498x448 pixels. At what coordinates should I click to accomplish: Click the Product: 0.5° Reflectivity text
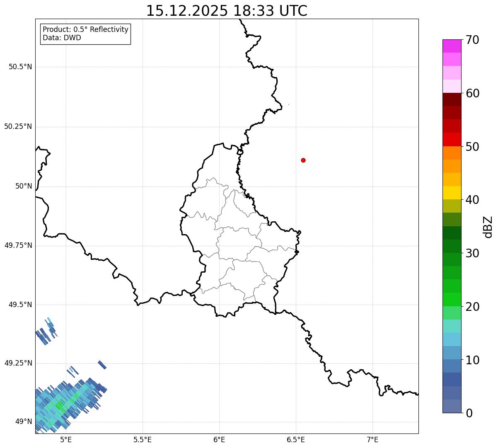[85, 29]
